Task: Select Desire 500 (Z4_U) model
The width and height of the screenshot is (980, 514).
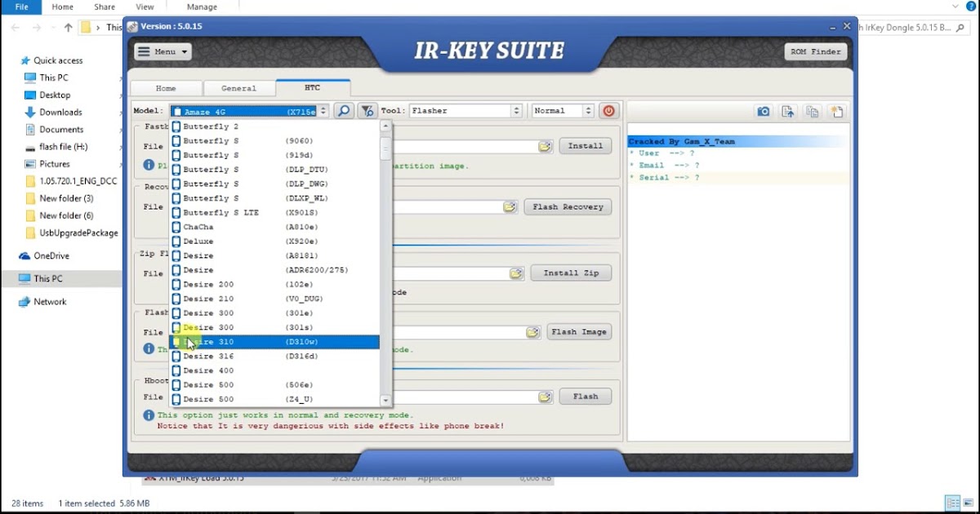Action: pos(274,399)
